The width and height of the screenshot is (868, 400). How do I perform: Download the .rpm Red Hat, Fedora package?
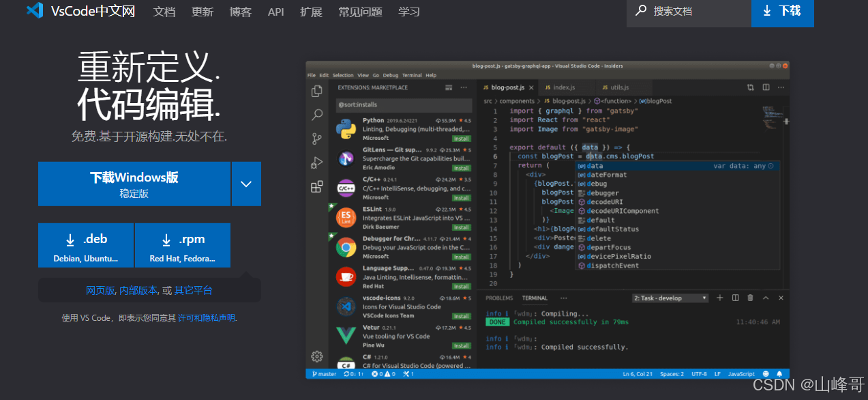point(183,246)
